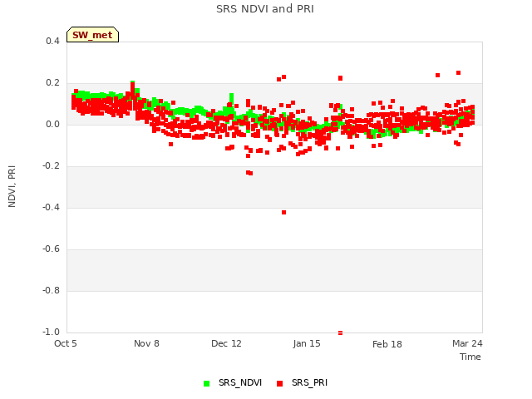
Task: Click the red SRS_PRI legend swatch
Action: click(x=279, y=383)
